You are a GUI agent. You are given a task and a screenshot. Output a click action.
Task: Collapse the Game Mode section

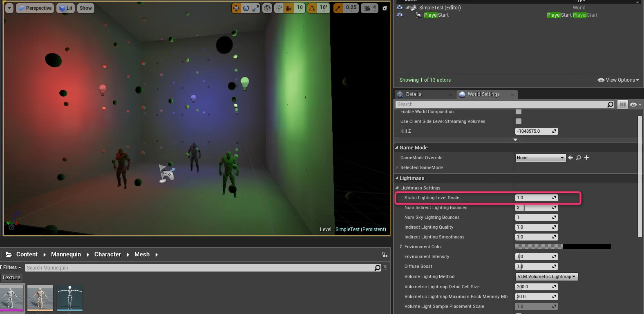pos(397,147)
